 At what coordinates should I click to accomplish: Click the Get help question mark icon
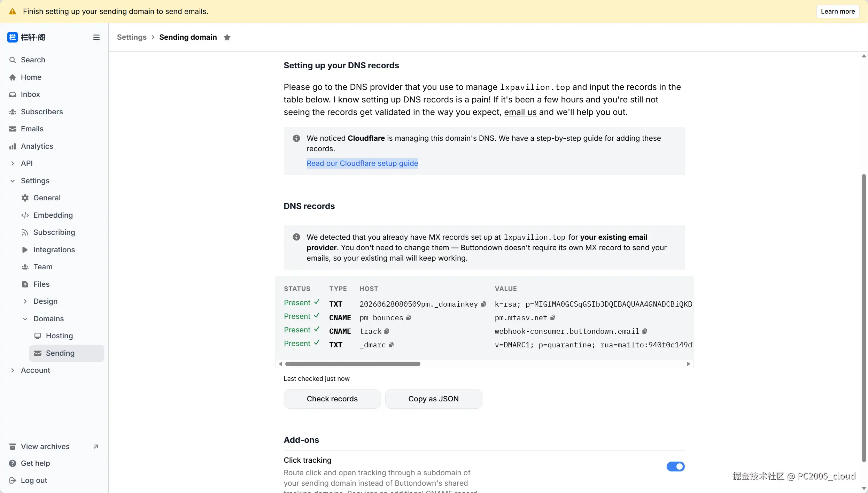(13, 463)
